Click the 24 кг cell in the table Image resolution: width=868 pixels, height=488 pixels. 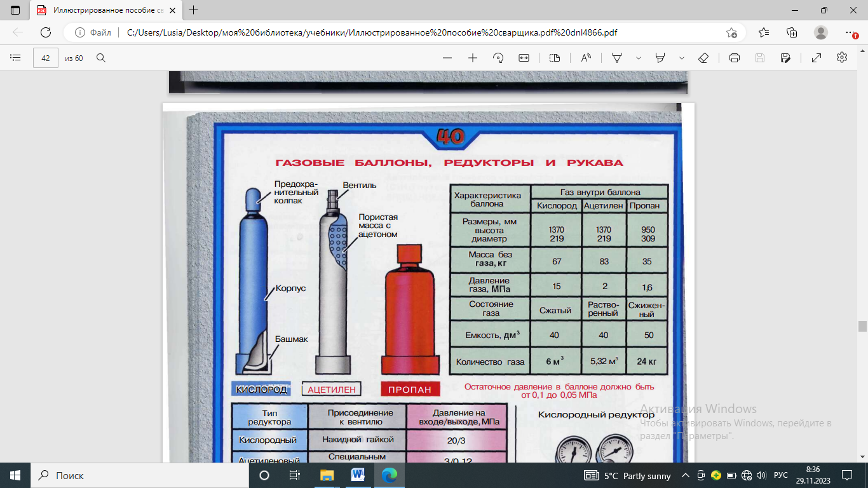click(x=647, y=362)
